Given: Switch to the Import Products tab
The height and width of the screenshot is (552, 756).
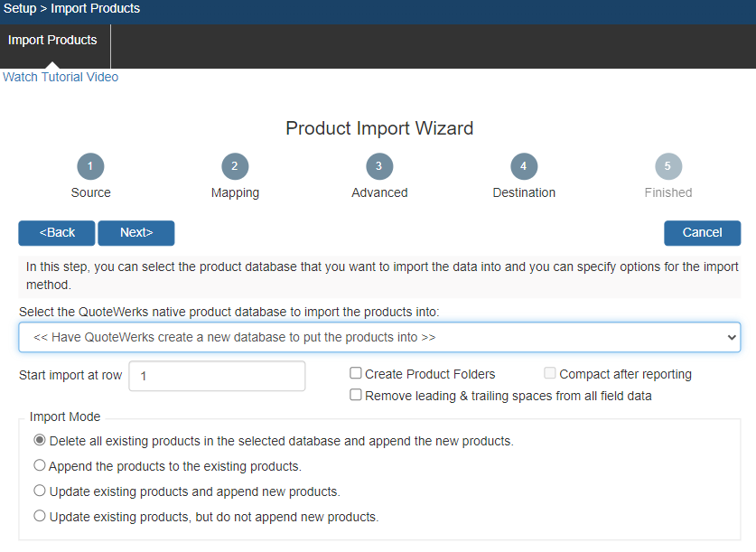Looking at the screenshot, I should tap(52, 41).
